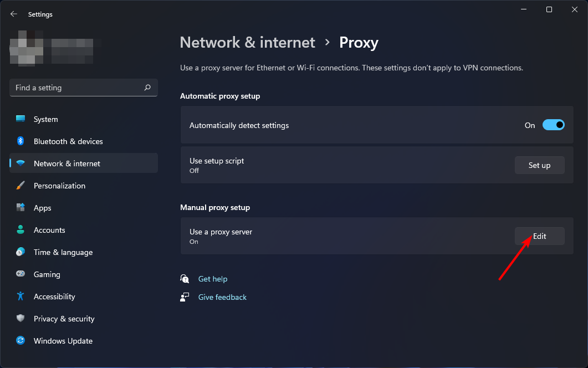Click the Give feedback link
This screenshot has width=588, height=368.
(222, 297)
